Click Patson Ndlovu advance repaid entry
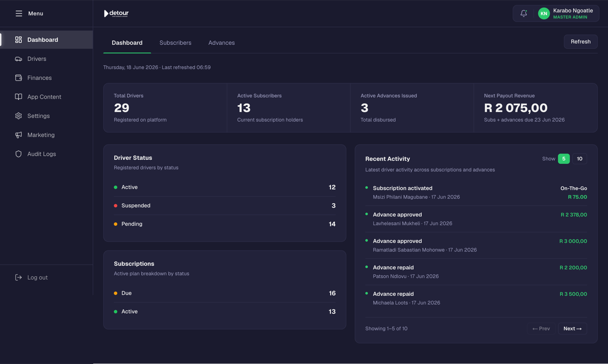The image size is (608, 364). 476,272
